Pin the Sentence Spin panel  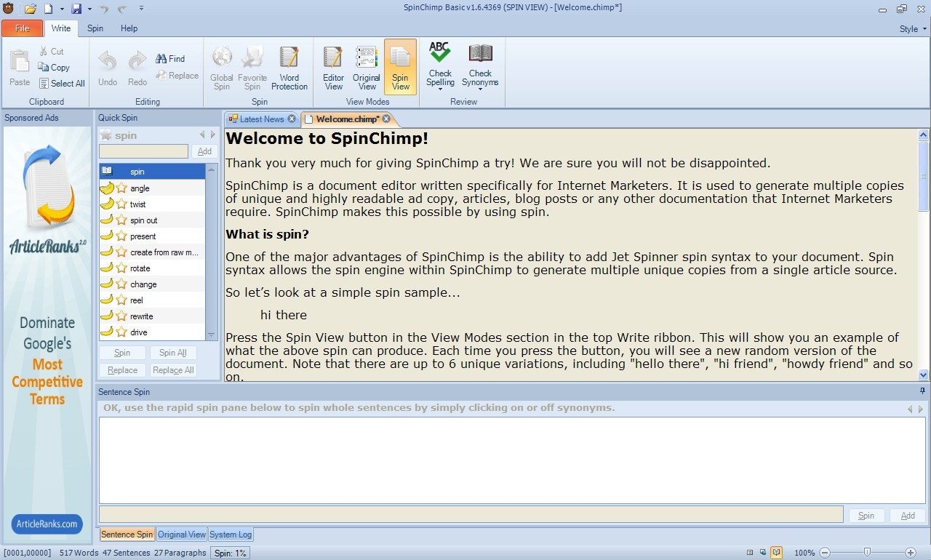point(922,391)
